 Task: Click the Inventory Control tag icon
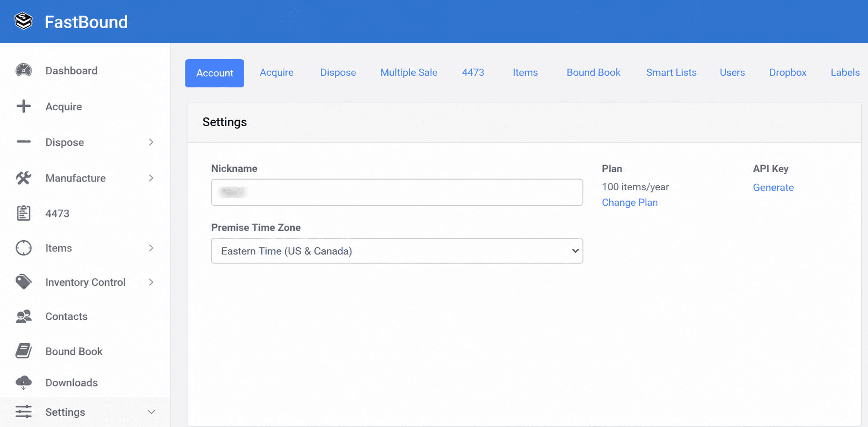tap(23, 282)
